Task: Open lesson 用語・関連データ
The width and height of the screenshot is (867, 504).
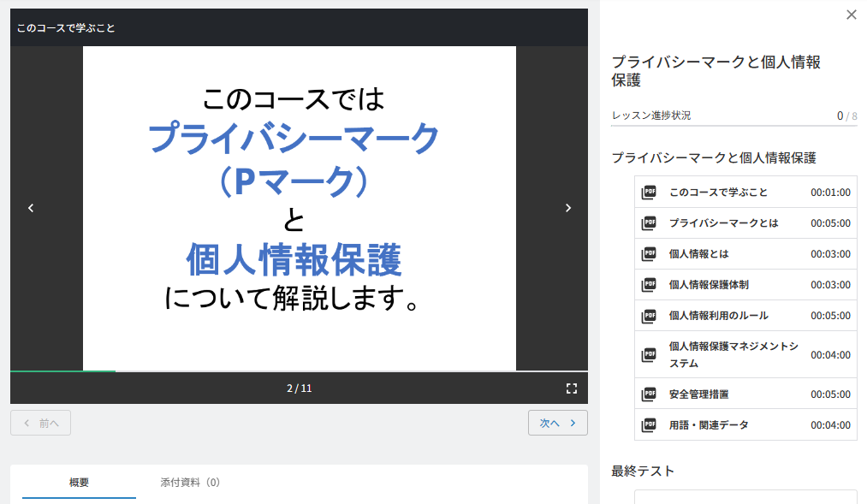Action: [746, 425]
